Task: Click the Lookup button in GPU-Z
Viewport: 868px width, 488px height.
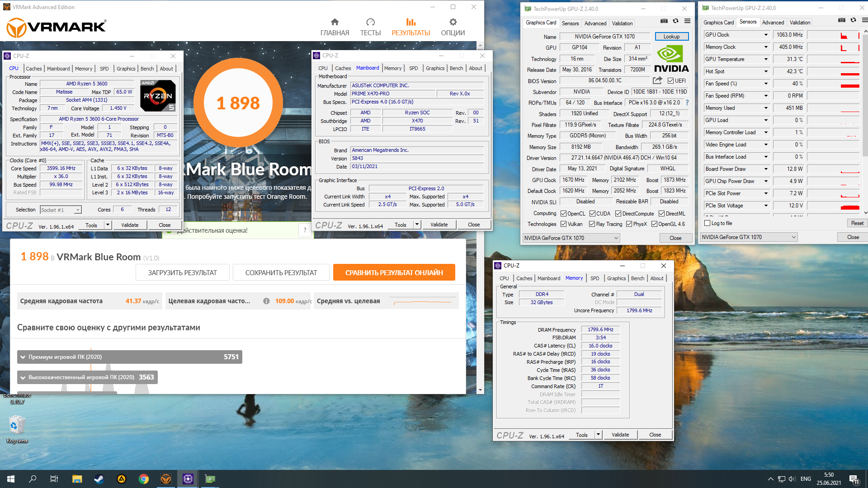Action: tap(671, 37)
